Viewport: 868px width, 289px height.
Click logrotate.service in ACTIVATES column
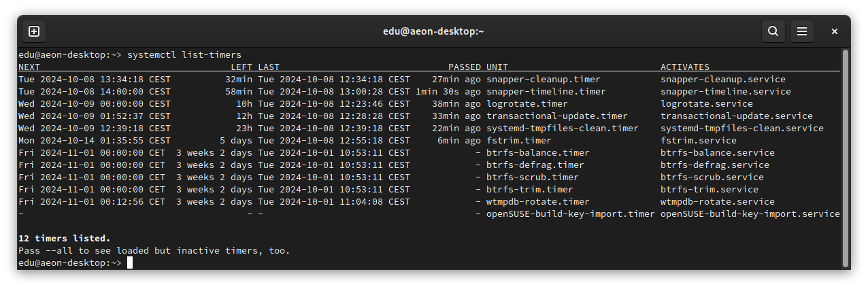tap(707, 104)
